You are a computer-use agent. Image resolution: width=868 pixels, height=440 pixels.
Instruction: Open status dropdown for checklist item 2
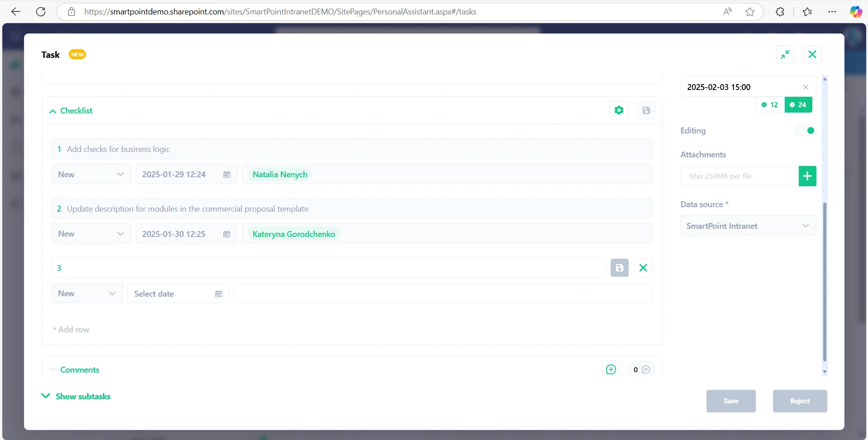tap(91, 234)
